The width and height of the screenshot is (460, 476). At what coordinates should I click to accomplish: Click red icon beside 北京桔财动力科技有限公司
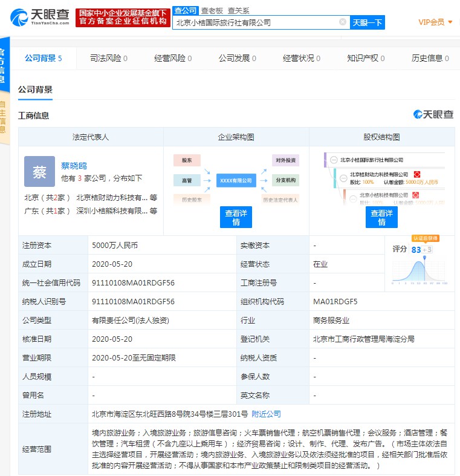coord(417,174)
